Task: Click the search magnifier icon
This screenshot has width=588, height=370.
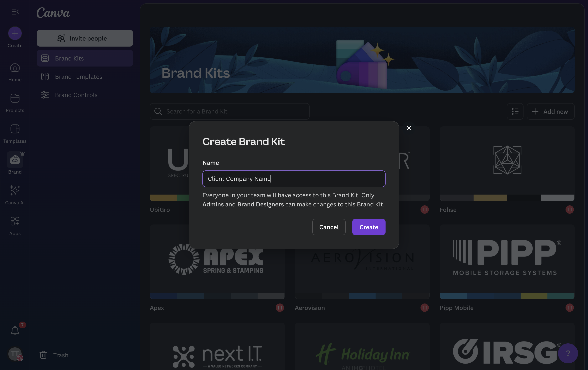Action: tap(158, 111)
